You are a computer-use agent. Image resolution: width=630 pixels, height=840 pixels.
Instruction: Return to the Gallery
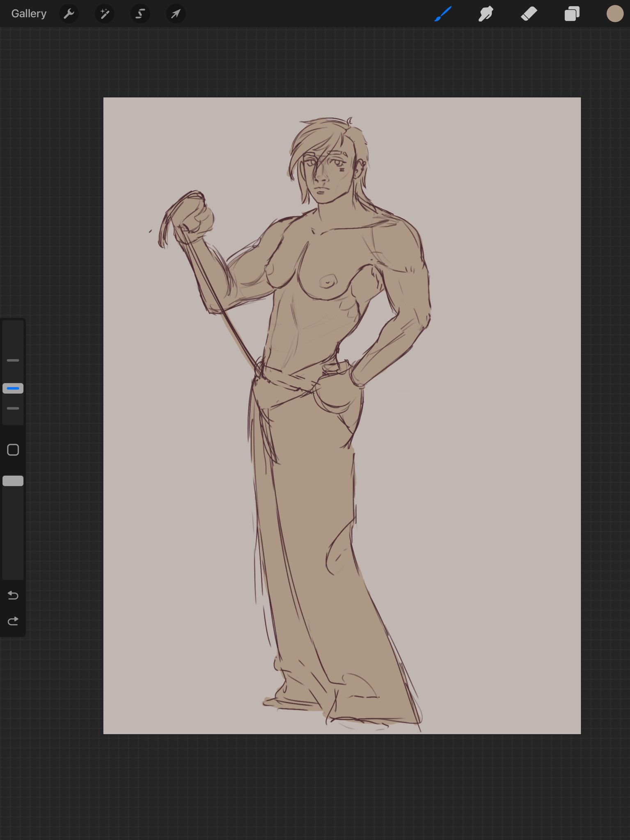(x=29, y=14)
